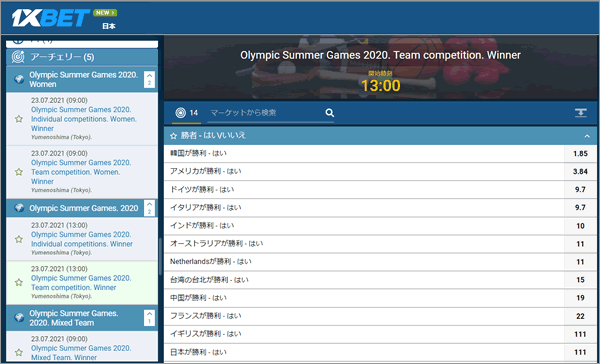Image resolution: width=600 pixels, height=364 pixels.
Task: Select odds 22 for フランスが勝利
Action: click(x=580, y=316)
